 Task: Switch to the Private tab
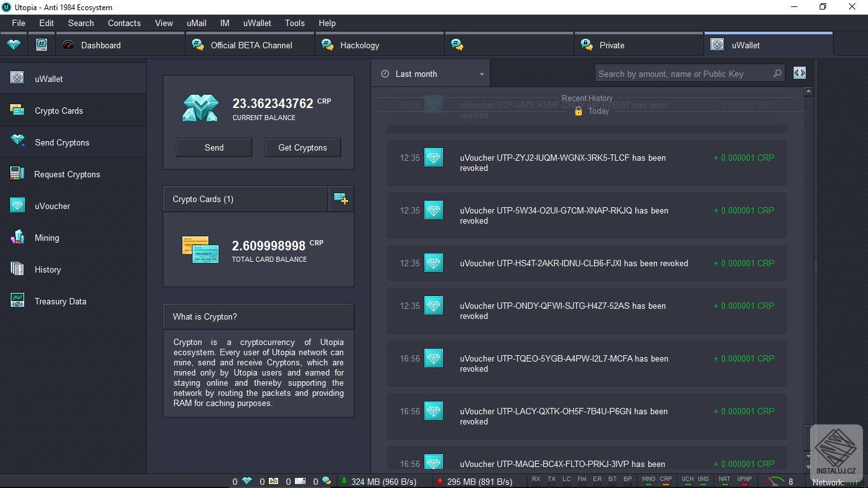tap(639, 45)
